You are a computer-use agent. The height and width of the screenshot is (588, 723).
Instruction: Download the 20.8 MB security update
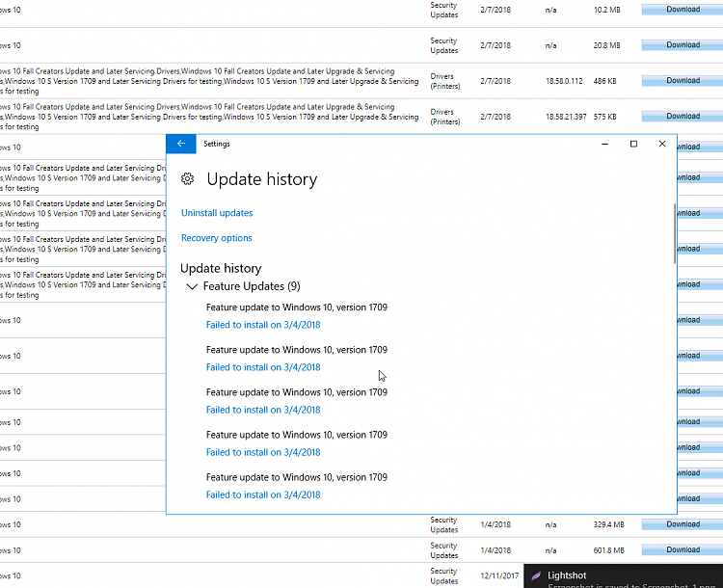click(683, 44)
